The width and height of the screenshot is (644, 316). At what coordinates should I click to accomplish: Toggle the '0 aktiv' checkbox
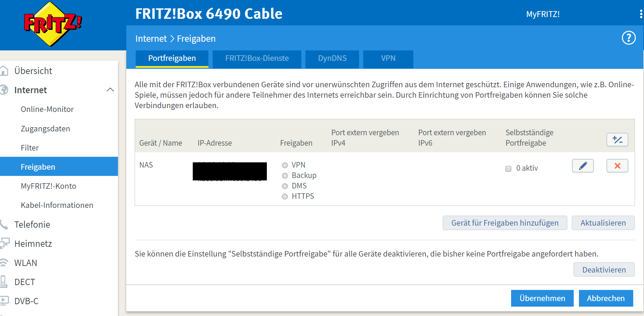(508, 169)
